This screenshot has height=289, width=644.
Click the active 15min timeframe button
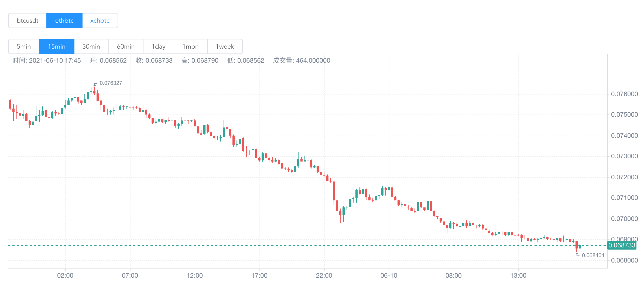click(x=57, y=46)
